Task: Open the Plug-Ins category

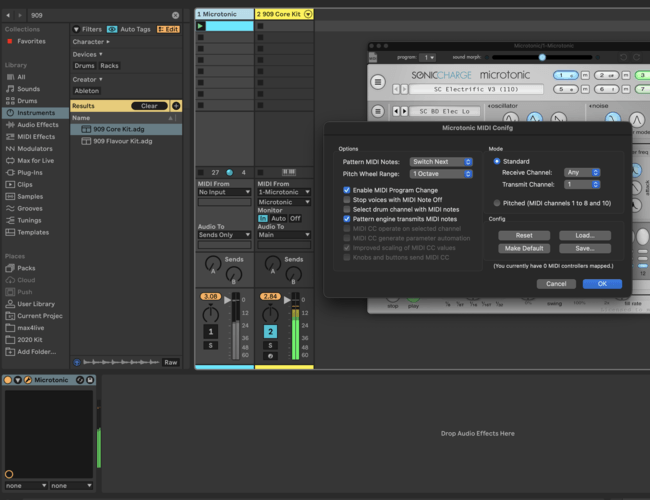Action: coord(29,172)
